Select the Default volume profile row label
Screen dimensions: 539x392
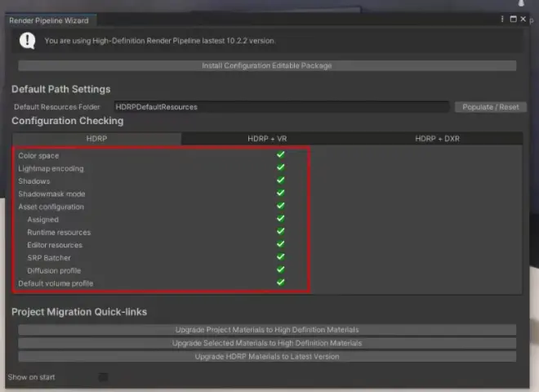tap(56, 283)
